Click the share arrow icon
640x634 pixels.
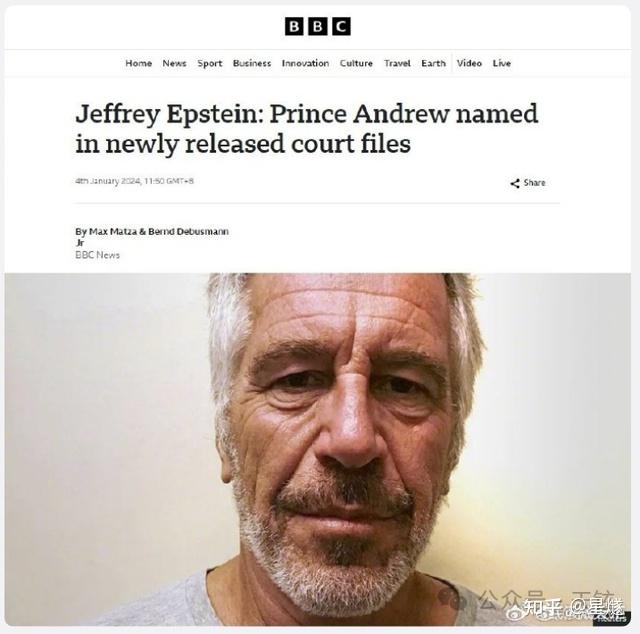pyautogui.click(x=515, y=183)
